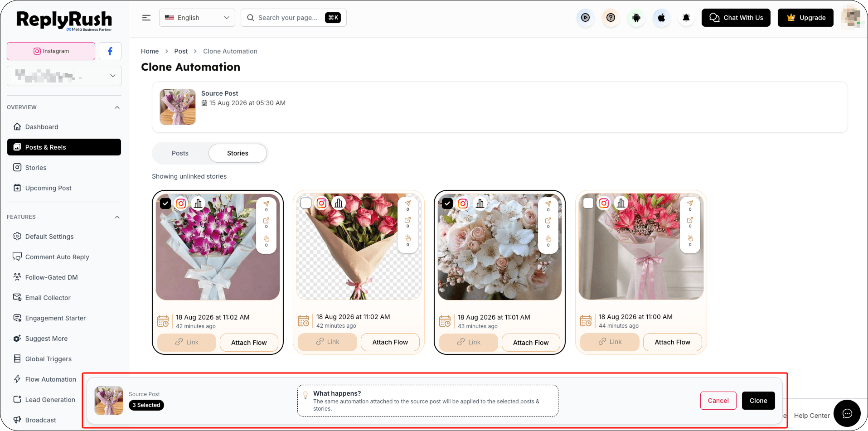Open the support chat bubble icon
The height and width of the screenshot is (431, 868).
coord(847,413)
